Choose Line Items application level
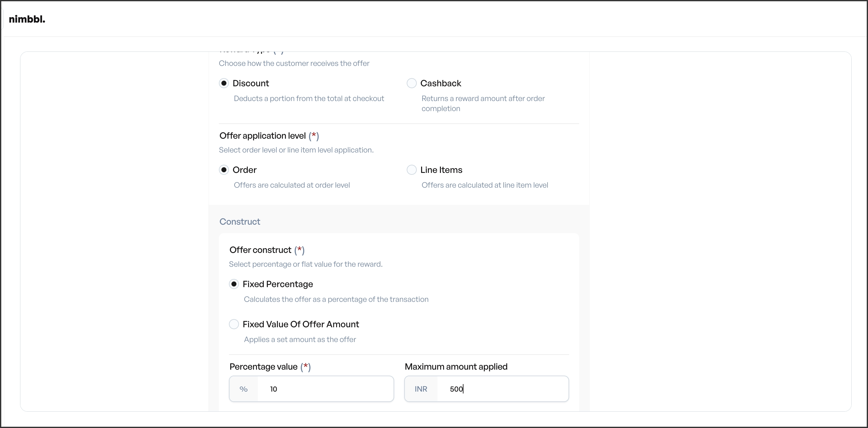This screenshot has height=428, width=868. (411, 170)
